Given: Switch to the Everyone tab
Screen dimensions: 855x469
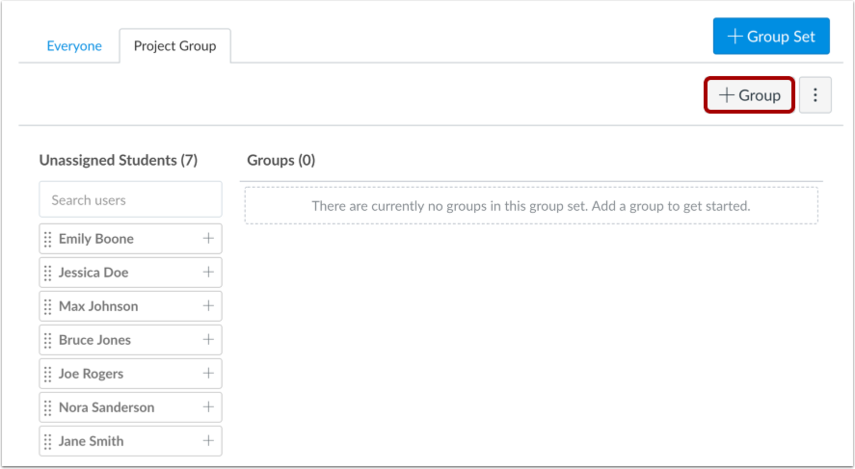Looking at the screenshot, I should [74, 46].
